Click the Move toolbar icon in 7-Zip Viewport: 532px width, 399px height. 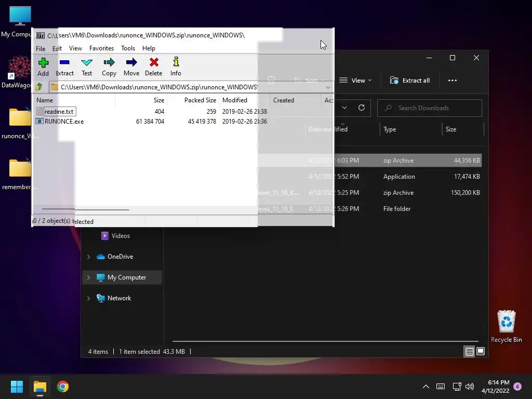[131, 67]
